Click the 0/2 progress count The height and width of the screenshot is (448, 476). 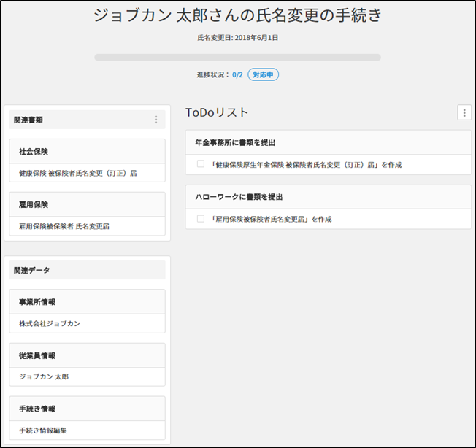point(237,74)
